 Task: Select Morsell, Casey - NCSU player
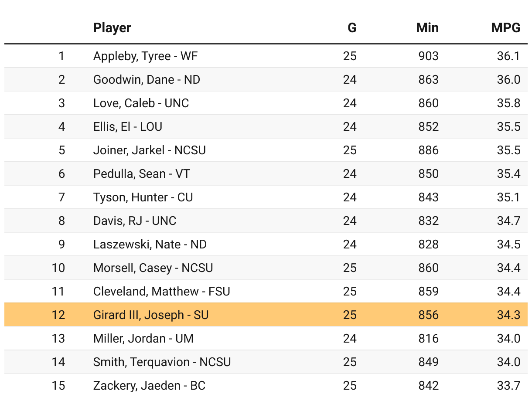point(153,268)
